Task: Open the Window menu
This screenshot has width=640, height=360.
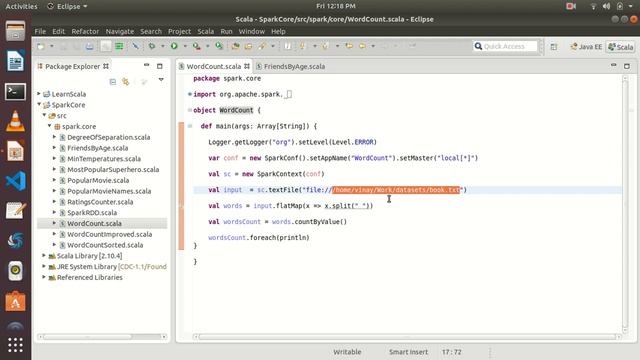Action: click(x=251, y=31)
